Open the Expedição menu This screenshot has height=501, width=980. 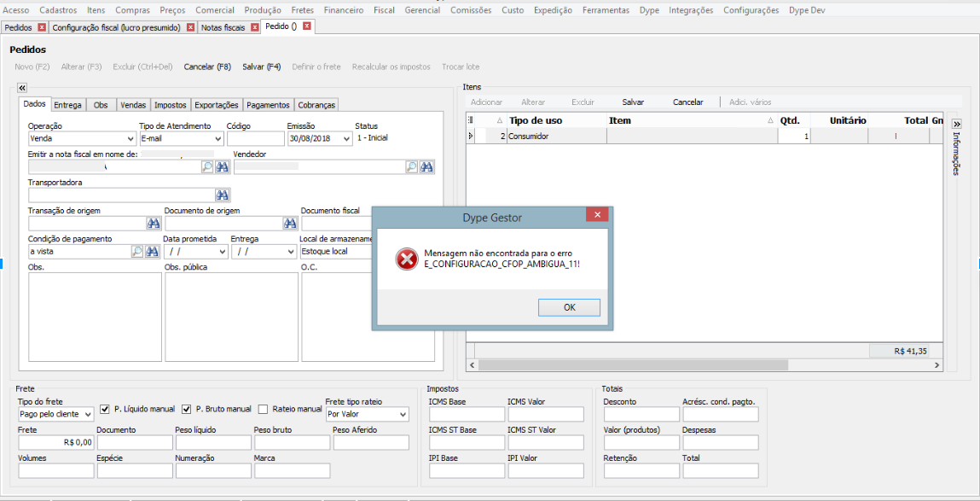coord(554,10)
